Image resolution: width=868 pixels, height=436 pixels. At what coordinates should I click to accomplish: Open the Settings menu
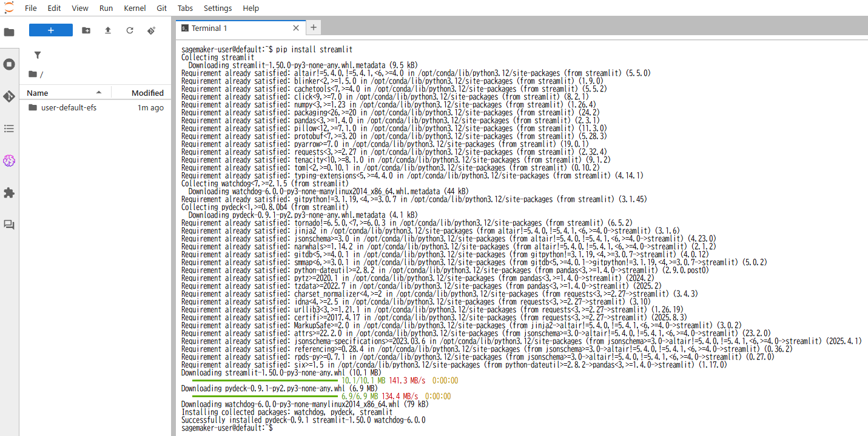(x=218, y=8)
